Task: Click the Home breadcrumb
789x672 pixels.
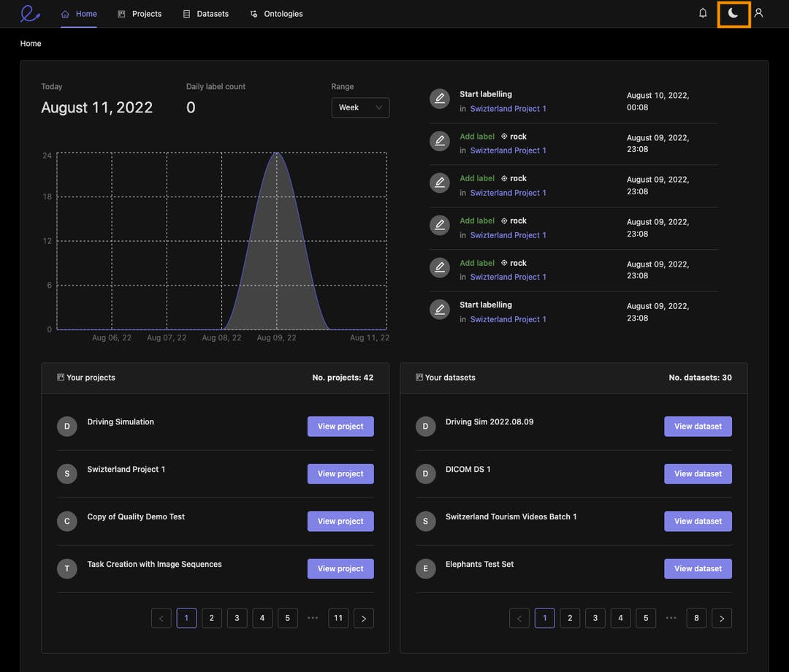Action: click(x=31, y=44)
